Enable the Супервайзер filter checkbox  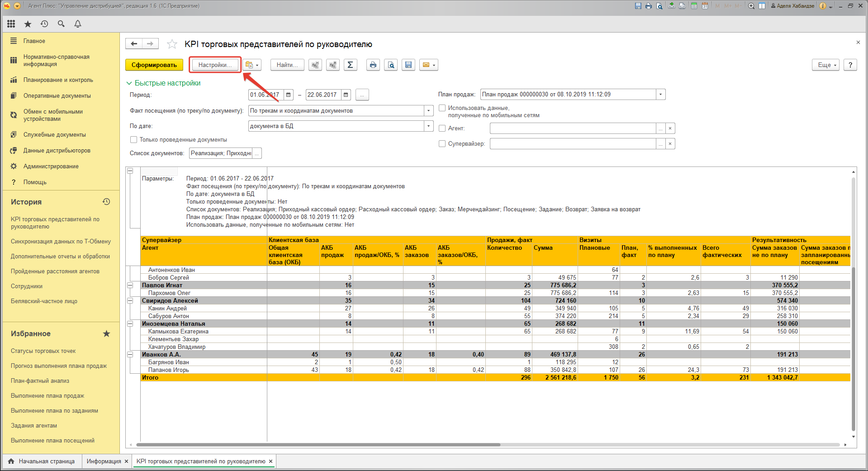[442, 144]
